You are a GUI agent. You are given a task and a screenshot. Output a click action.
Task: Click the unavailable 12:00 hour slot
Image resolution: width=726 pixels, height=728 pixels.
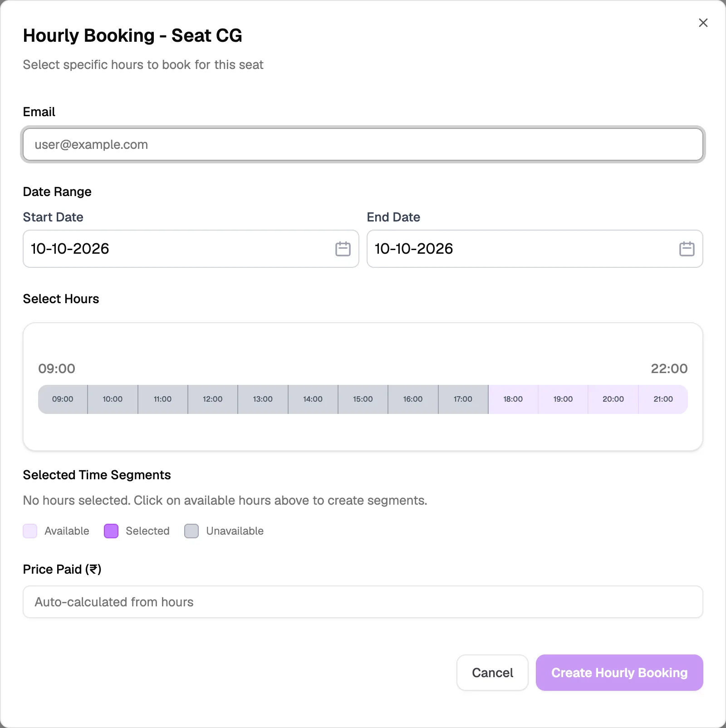tap(213, 399)
